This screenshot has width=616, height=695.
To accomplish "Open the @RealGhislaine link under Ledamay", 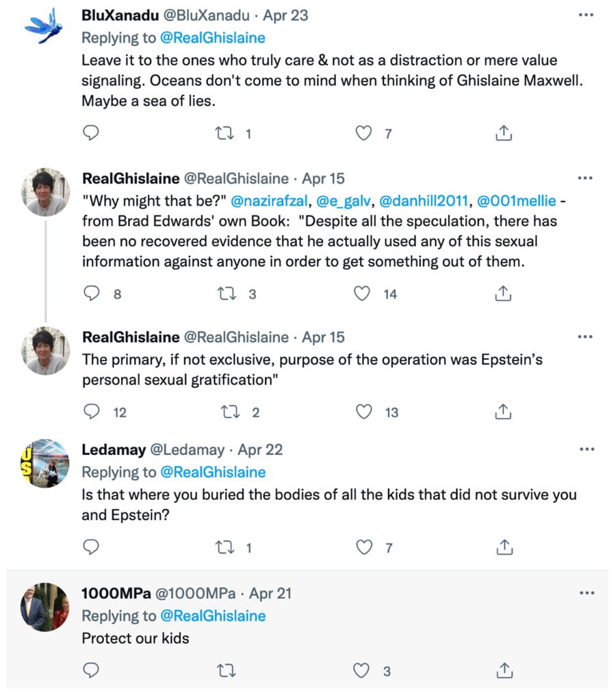I will click(x=212, y=472).
